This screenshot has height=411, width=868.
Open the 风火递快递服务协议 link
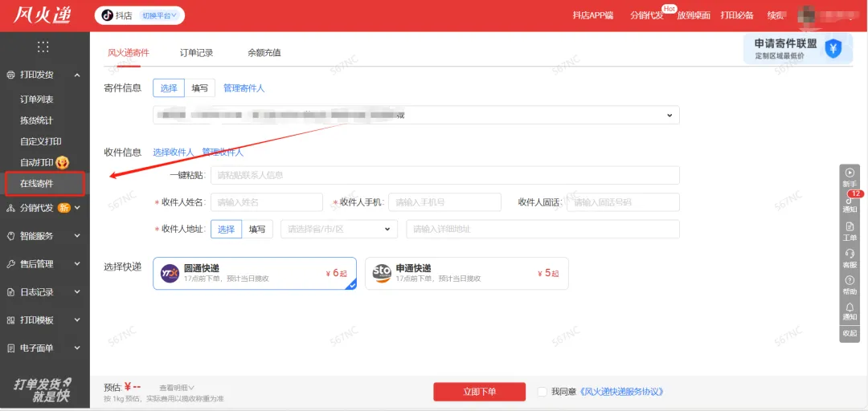(x=620, y=392)
